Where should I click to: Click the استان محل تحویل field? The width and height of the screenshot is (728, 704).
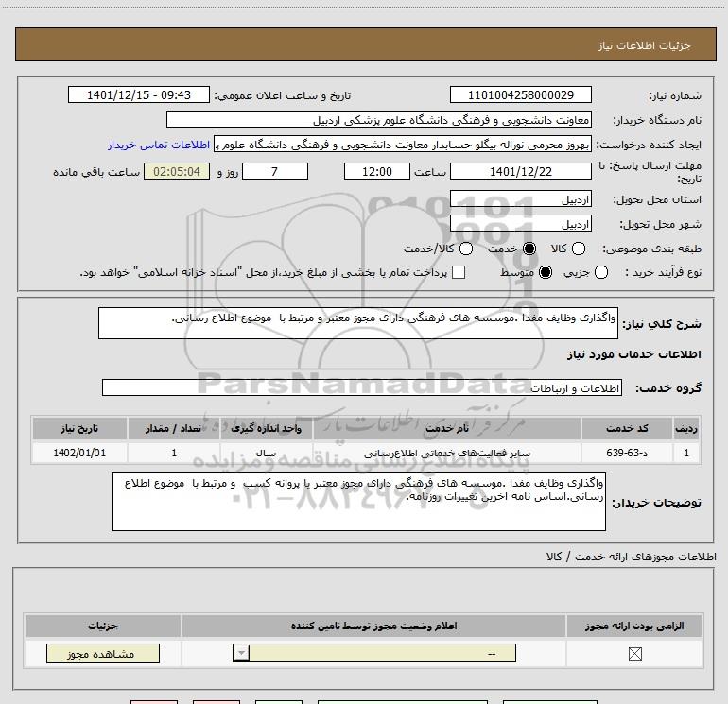pos(520,199)
